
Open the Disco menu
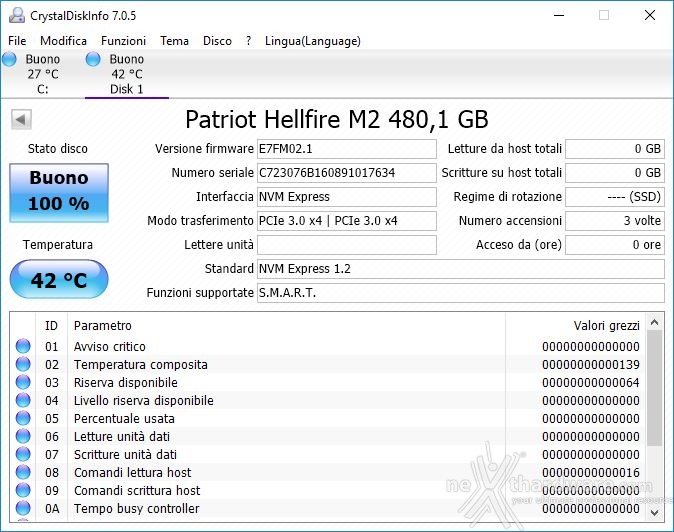tap(217, 41)
